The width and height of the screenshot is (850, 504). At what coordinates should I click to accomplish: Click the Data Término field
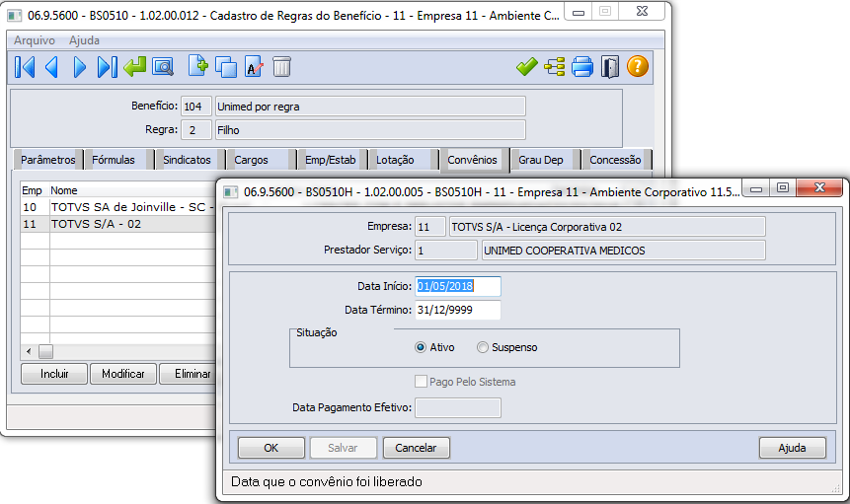click(x=457, y=311)
